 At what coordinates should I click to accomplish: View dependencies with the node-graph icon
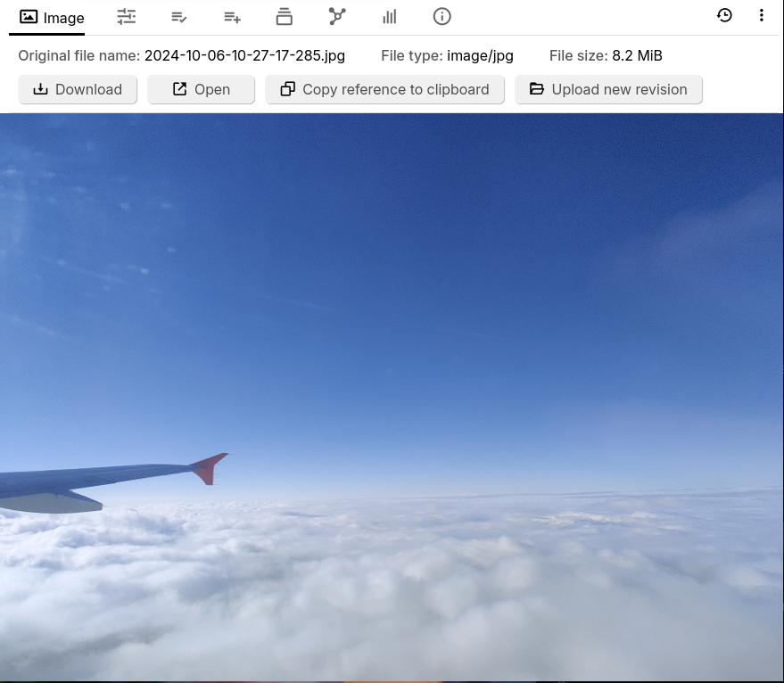[336, 16]
